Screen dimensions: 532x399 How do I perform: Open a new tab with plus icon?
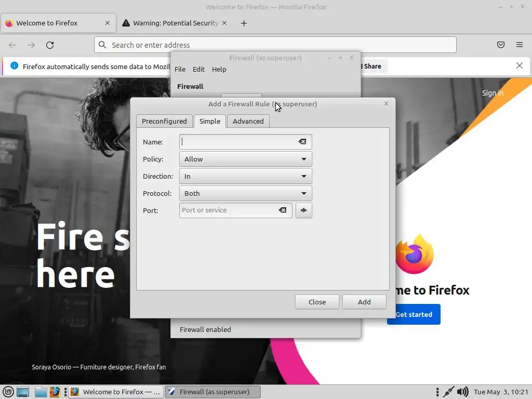244,23
